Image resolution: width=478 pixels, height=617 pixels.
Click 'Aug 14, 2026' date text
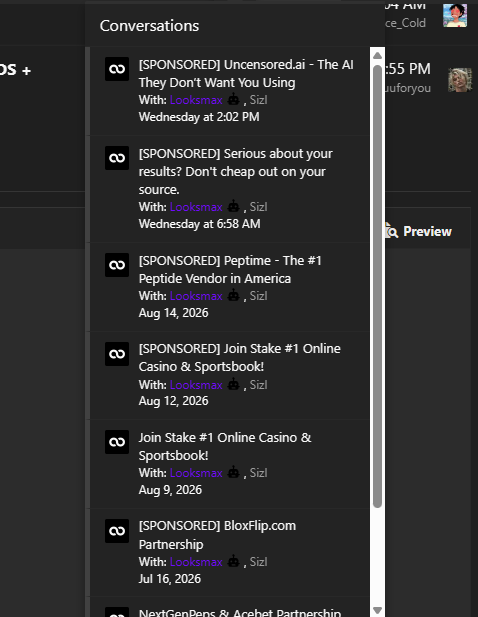(x=173, y=313)
